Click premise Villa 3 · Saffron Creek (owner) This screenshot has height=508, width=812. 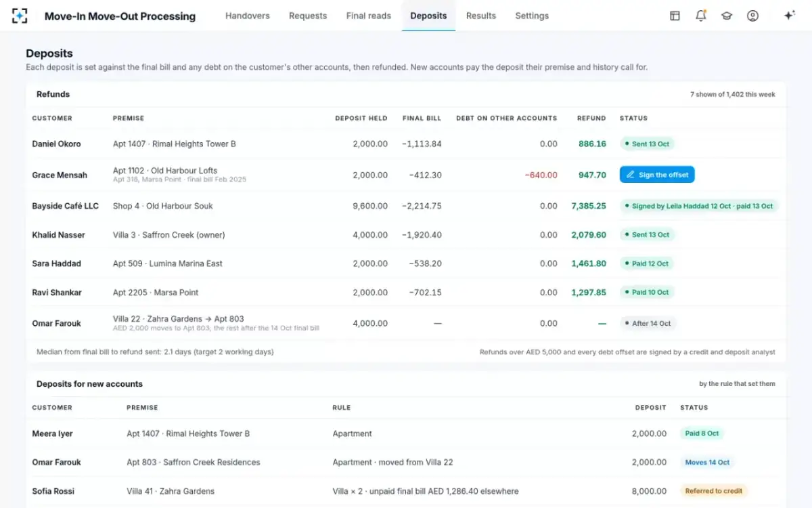168,235
